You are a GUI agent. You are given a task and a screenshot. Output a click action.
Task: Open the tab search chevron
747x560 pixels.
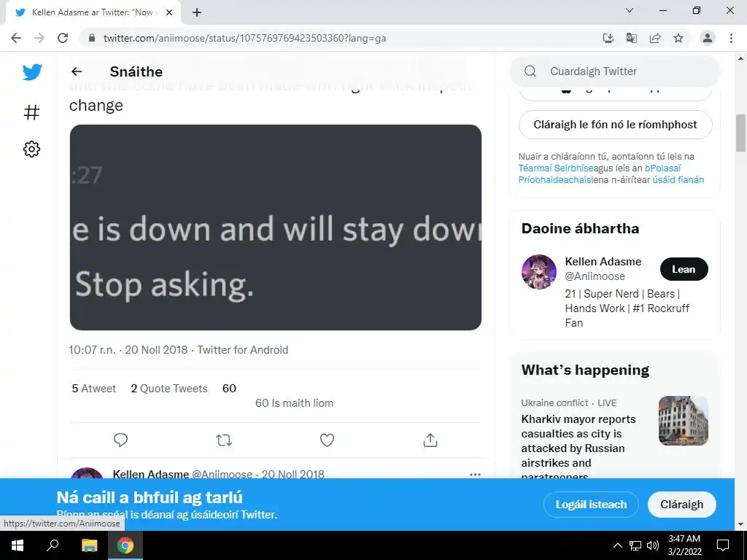click(630, 10)
